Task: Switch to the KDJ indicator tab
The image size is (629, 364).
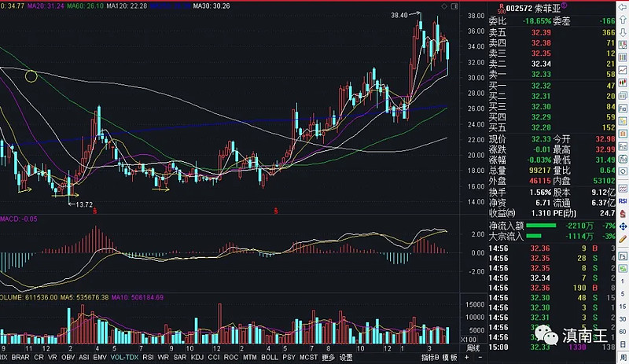Action: [197, 357]
